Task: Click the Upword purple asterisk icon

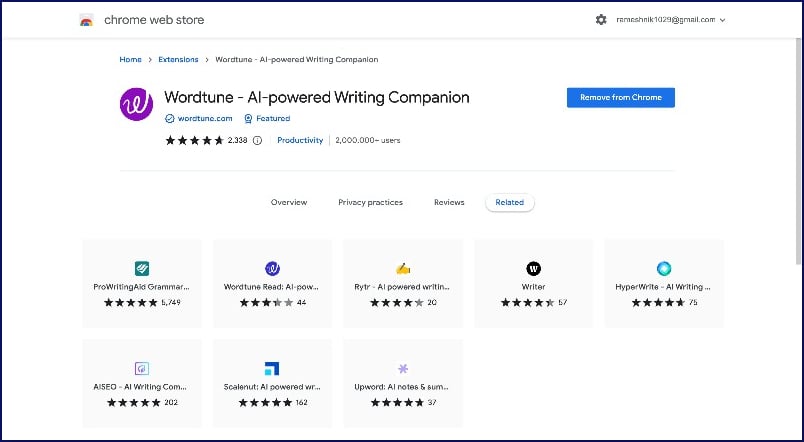Action: point(403,368)
